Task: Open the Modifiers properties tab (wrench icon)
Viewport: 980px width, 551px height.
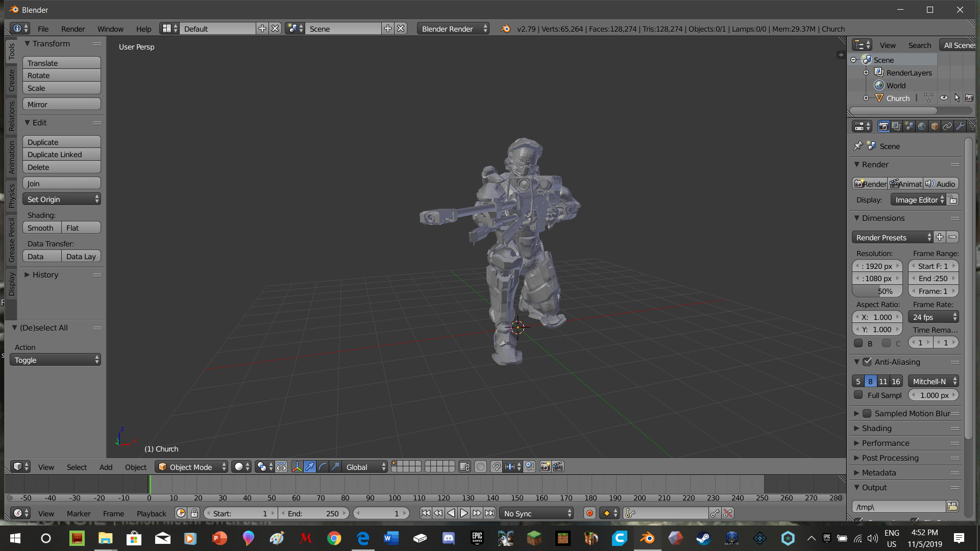Action: pos(960,126)
